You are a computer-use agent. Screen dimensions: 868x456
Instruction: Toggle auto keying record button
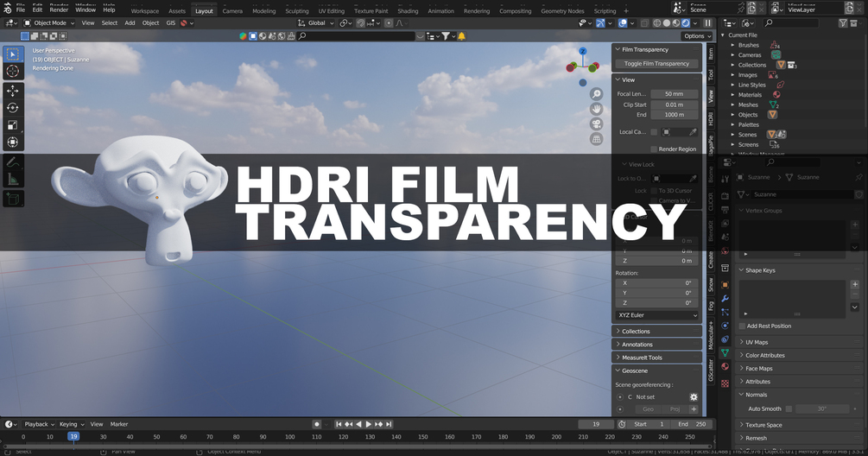317,424
